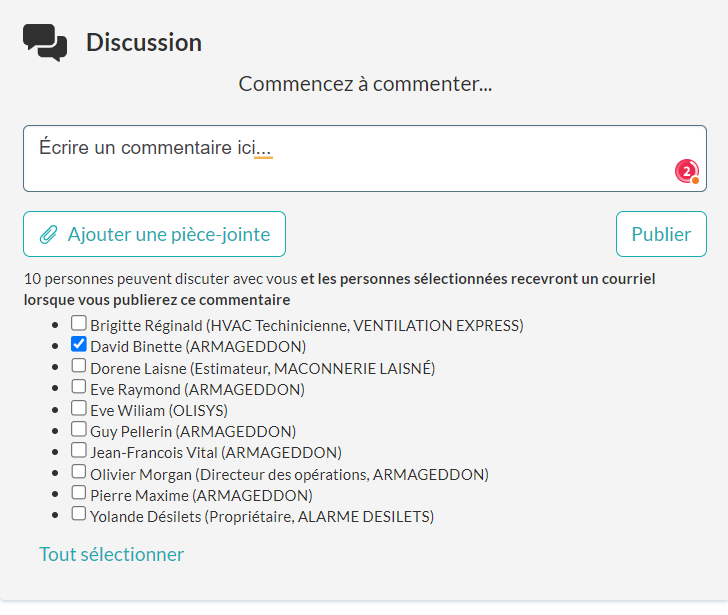The image size is (728, 615).
Task: Uncheck the David Binette checkbox
Action: tap(79, 344)
